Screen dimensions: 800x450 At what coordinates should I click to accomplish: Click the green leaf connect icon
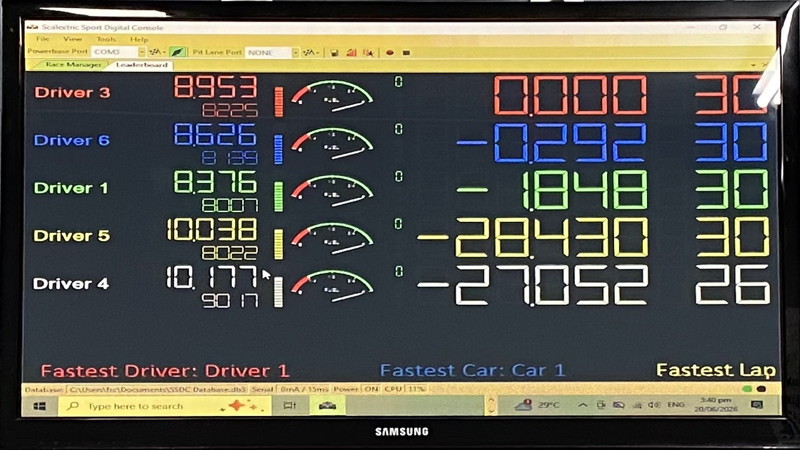[177, 52]
